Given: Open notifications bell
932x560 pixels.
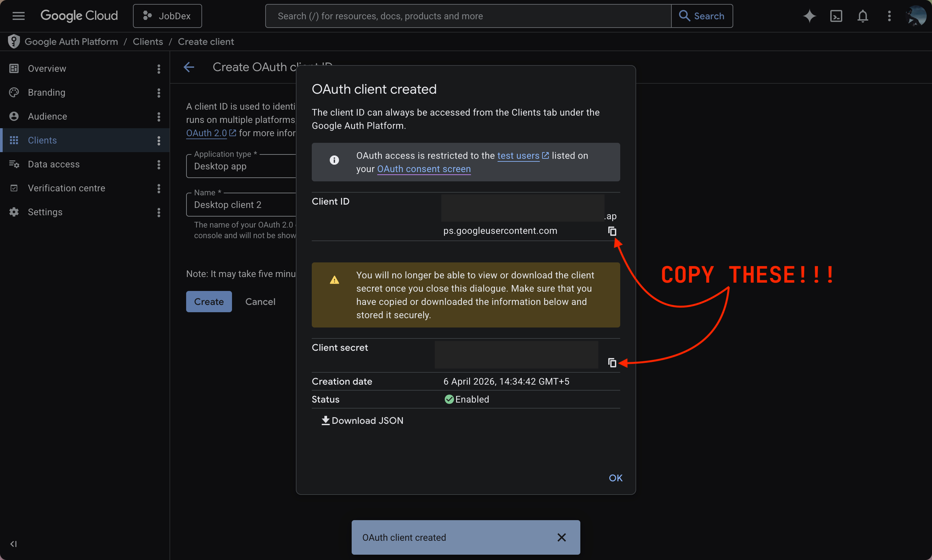Looking at the screenshot, I should [863, 16].
